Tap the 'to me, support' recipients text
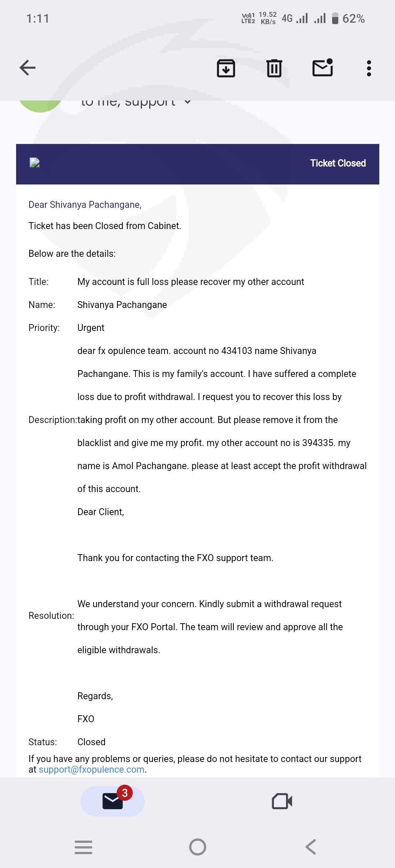 tap(128, 103)
